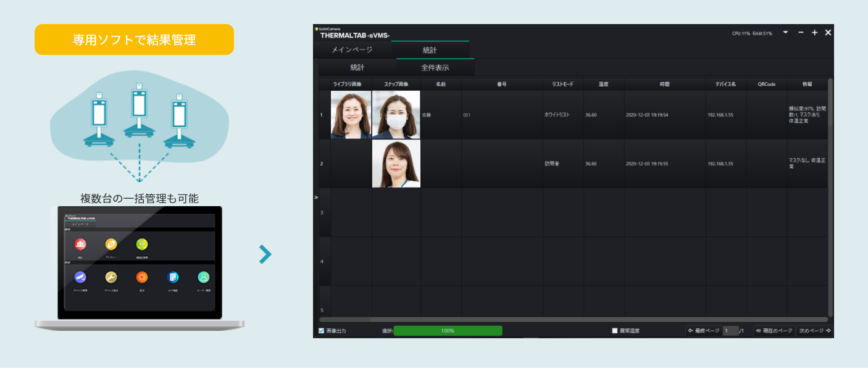Select the 全件表示 sub-tab

tap(435, 67)
